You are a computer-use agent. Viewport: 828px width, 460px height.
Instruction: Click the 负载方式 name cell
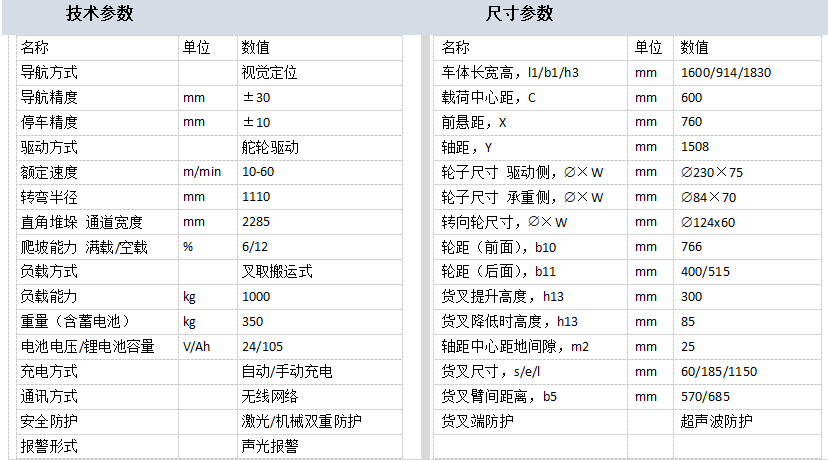98,271
